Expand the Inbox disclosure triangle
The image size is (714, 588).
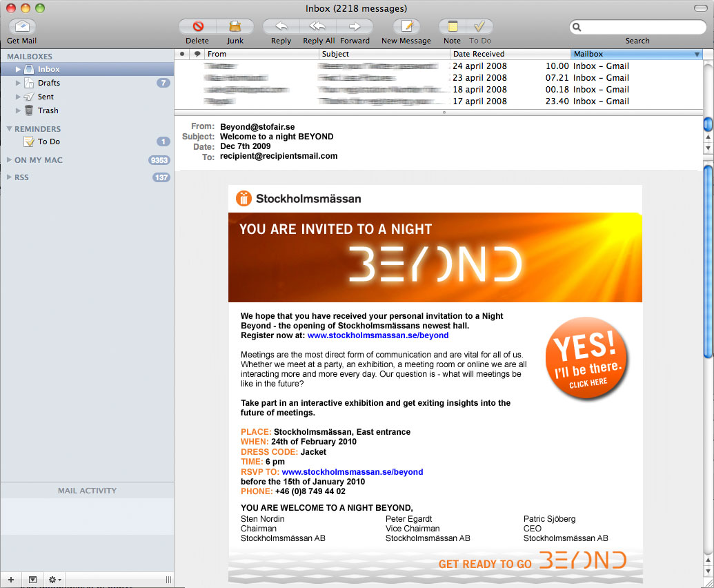click(18, 69)
